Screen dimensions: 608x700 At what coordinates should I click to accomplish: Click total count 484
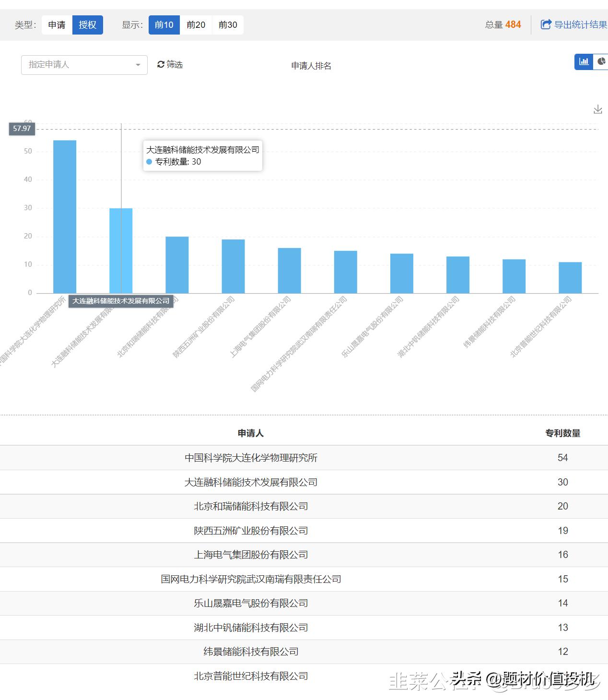[513, 24]
